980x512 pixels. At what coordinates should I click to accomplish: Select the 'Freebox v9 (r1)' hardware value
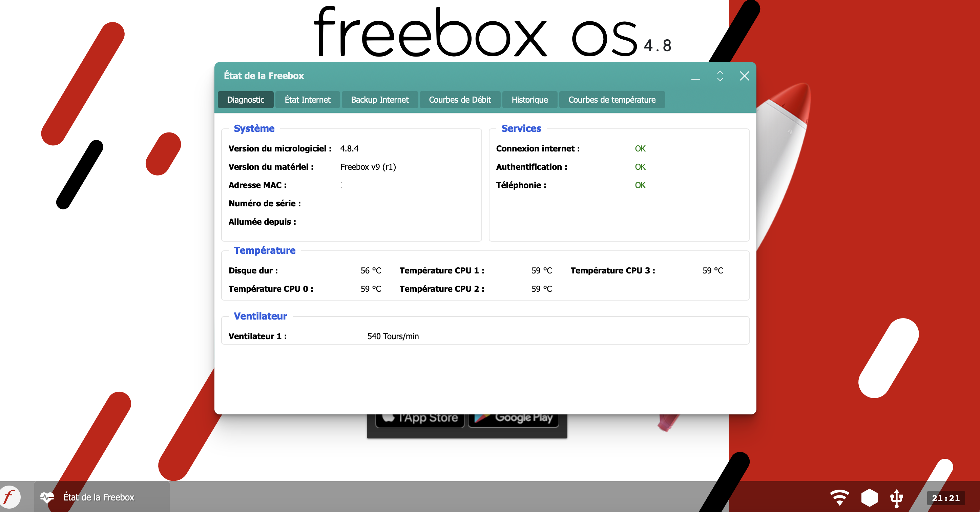pos(368,167)
